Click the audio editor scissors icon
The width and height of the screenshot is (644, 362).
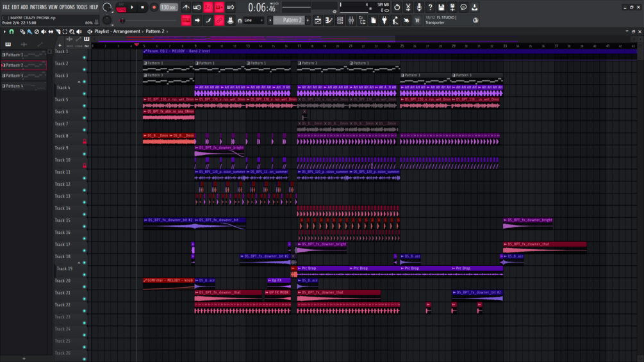408,8
